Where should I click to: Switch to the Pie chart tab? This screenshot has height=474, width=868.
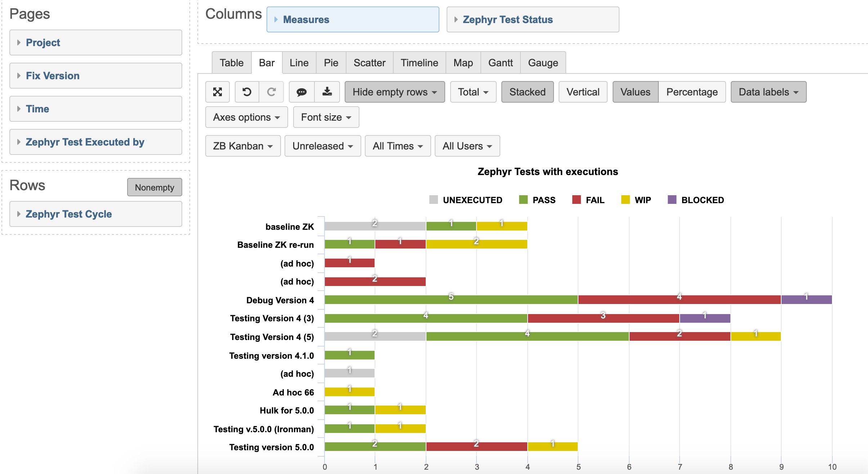tap(331, 63)
